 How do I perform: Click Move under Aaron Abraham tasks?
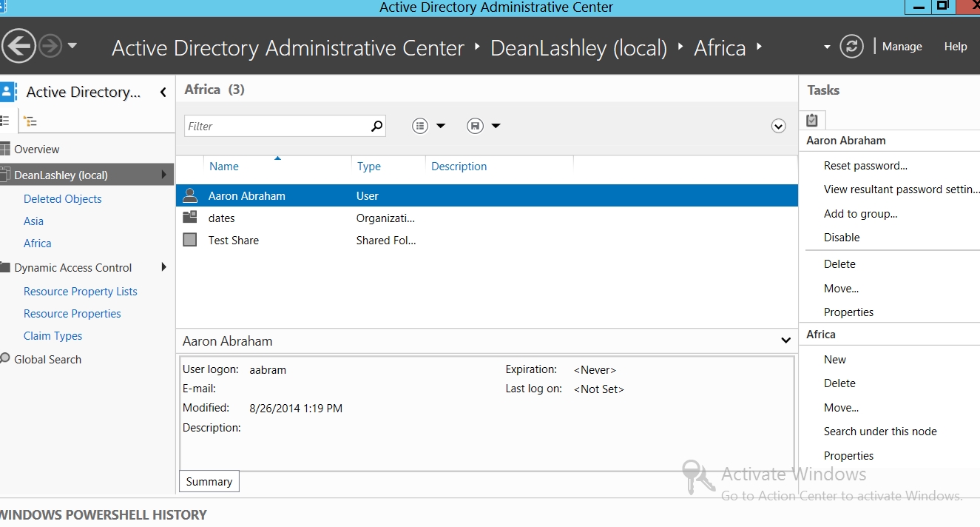(842, 289)
